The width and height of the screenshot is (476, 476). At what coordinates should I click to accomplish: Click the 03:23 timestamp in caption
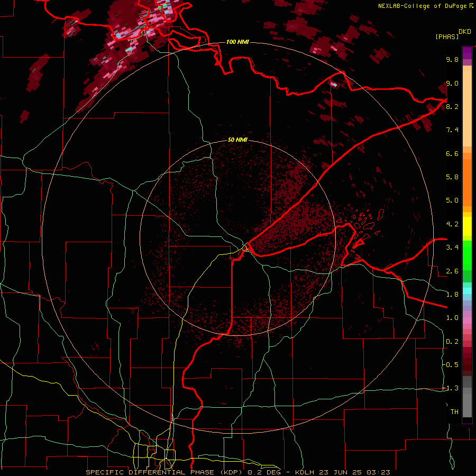(378, 472)
